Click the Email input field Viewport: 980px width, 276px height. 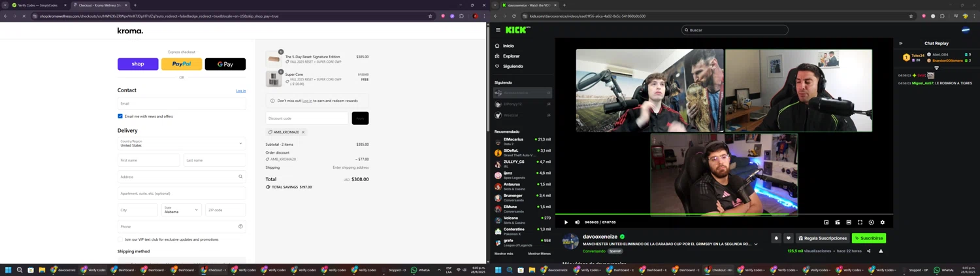[182, 103]
